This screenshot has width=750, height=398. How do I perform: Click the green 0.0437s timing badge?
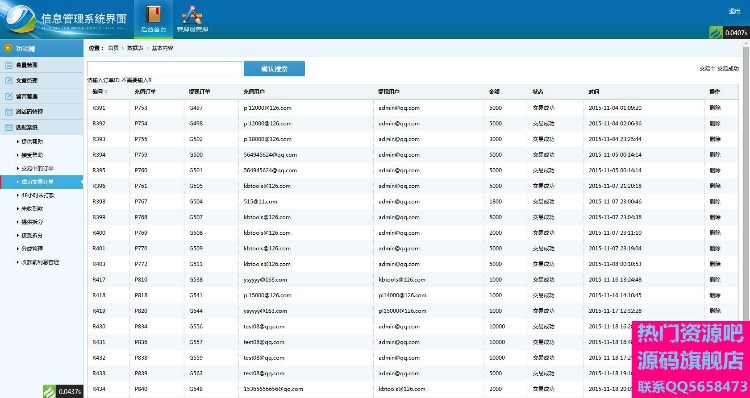point(63,391)
